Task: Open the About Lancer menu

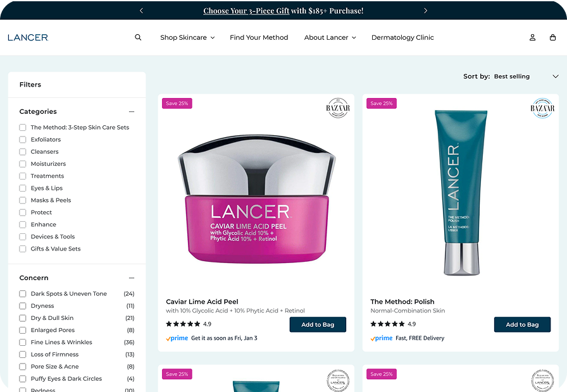Action: [x=330, y=37]
